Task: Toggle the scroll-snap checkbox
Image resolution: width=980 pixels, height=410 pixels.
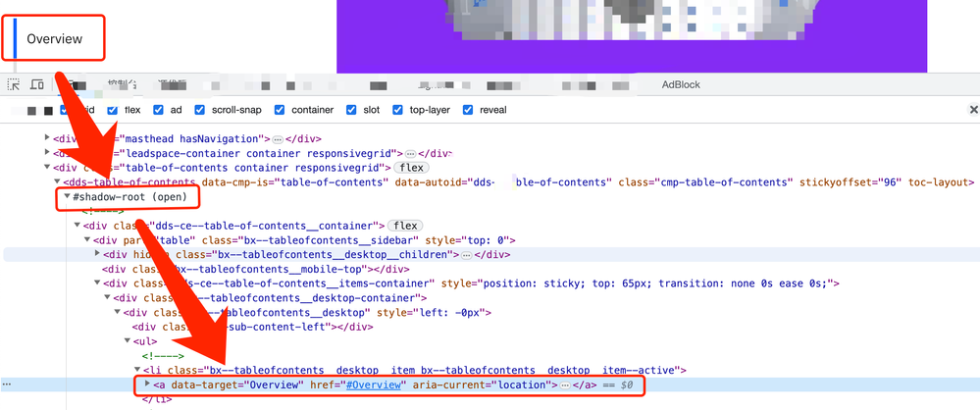Action: pos(200,110)
